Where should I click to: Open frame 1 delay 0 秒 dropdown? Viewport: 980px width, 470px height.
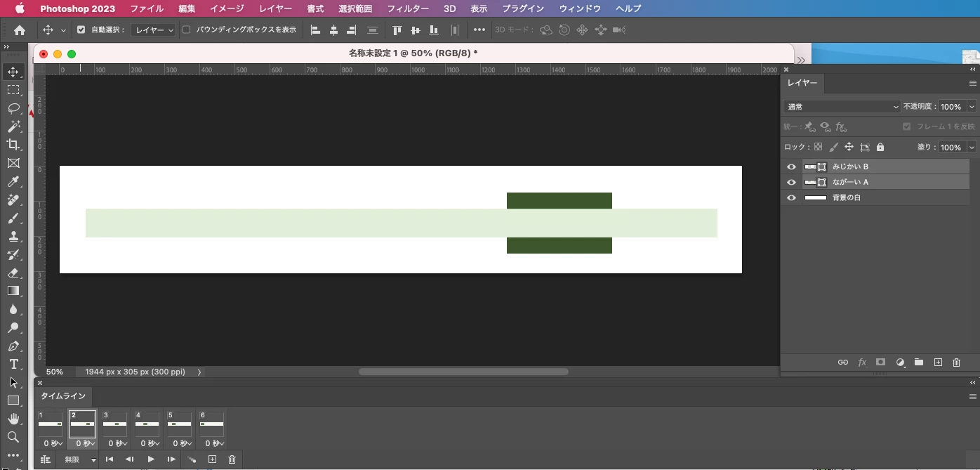[53, 443]
